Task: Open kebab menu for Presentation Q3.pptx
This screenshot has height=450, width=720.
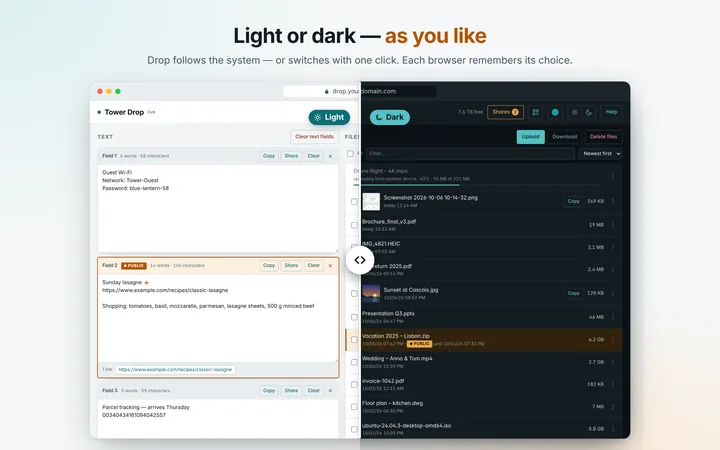Action: 613,317
